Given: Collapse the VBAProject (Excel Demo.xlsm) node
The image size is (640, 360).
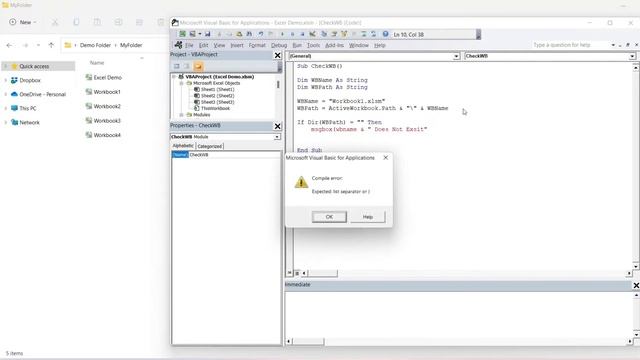Looking at the screenshot, I should tap(174, 77).
